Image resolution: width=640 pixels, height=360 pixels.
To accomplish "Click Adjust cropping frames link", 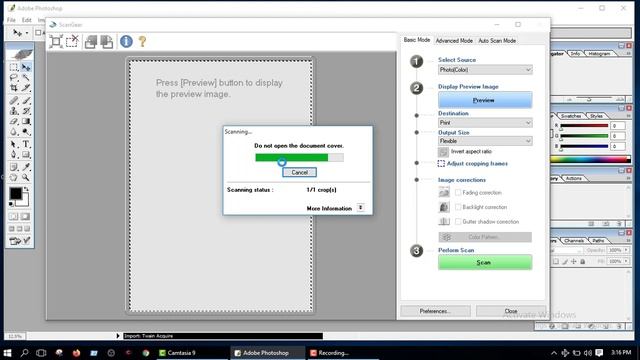I will coord(477,163).
